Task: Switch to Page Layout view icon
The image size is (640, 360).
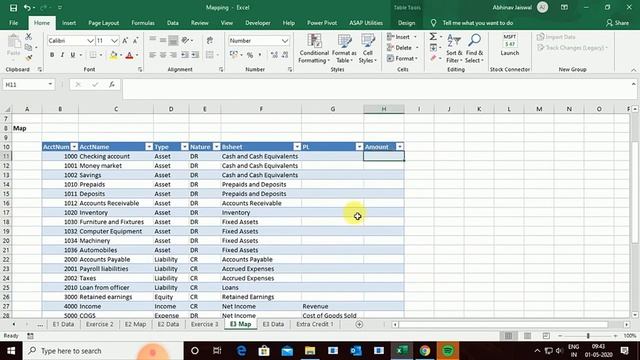Action: click(x=527, y=336)
